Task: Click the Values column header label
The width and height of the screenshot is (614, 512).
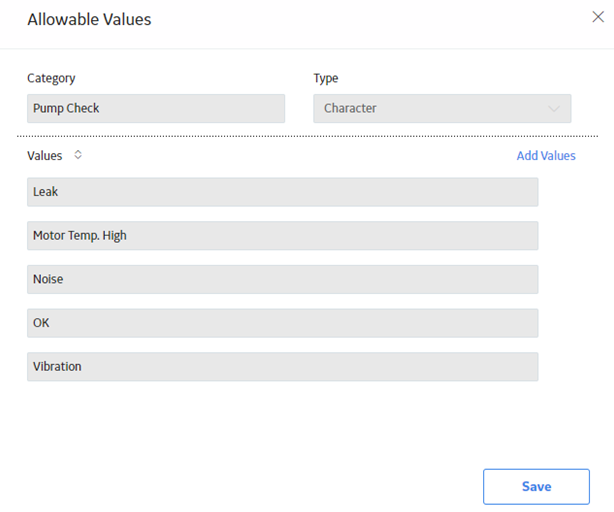Action: coord(44,156)
